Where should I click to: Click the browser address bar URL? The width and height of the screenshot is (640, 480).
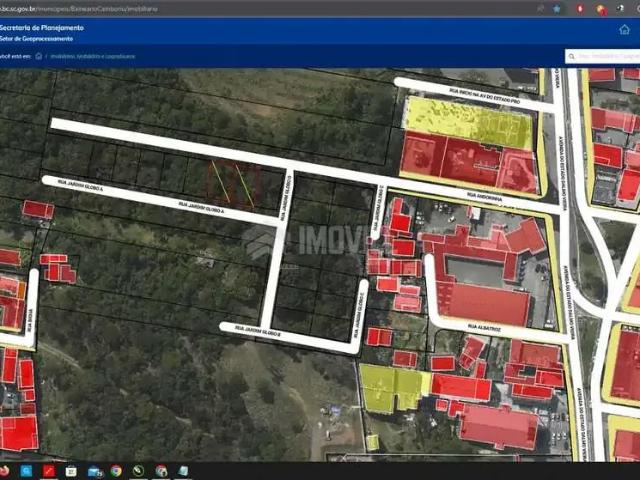tap(78, 9)
